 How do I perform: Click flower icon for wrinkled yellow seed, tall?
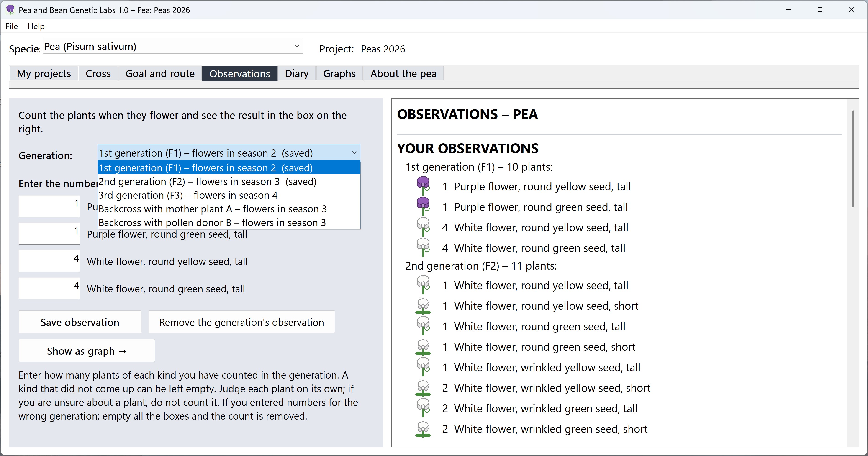tap(423, 367)
